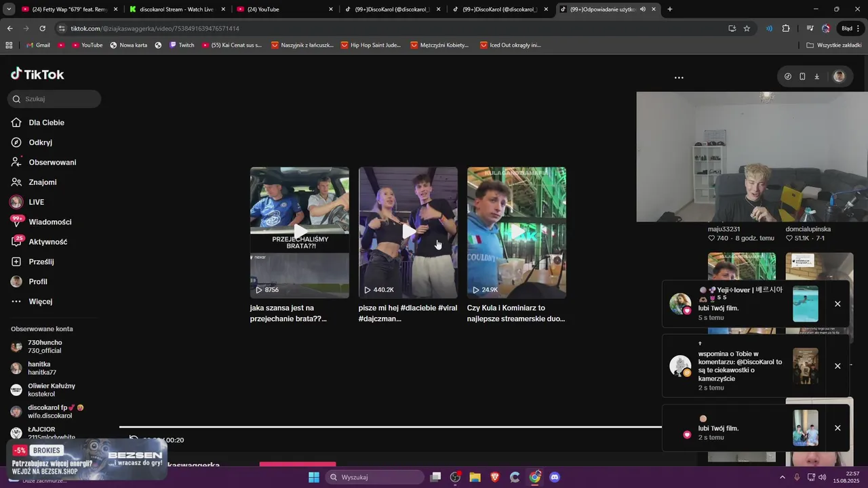Click the phone app icon in top pill
This screenshot has height=488, width=868.
(x=802, y=77)
